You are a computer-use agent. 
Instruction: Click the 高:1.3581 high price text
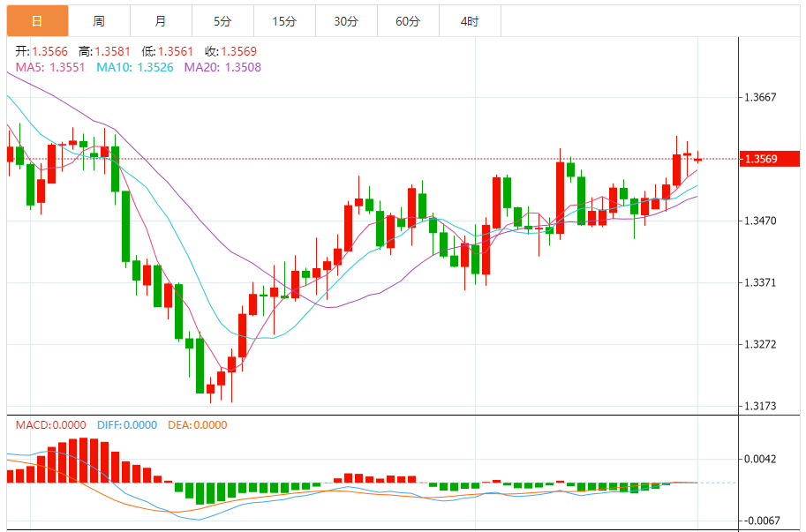pyautogui.click(x=104, y=51)
